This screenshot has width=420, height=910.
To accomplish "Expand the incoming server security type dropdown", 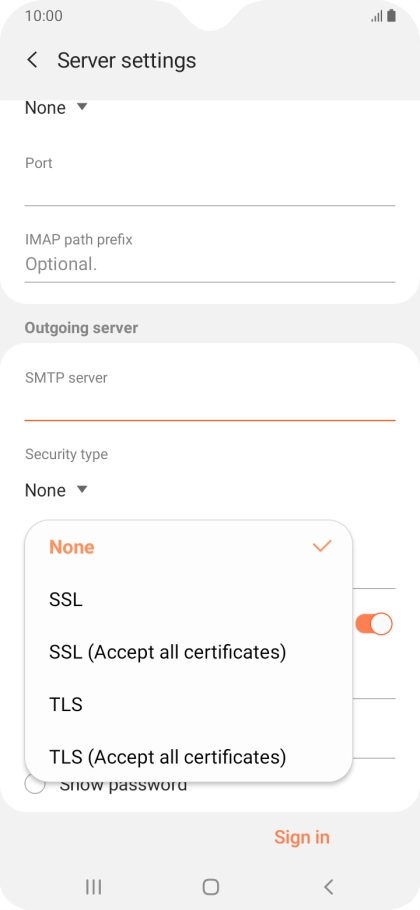I will [56, 107].
